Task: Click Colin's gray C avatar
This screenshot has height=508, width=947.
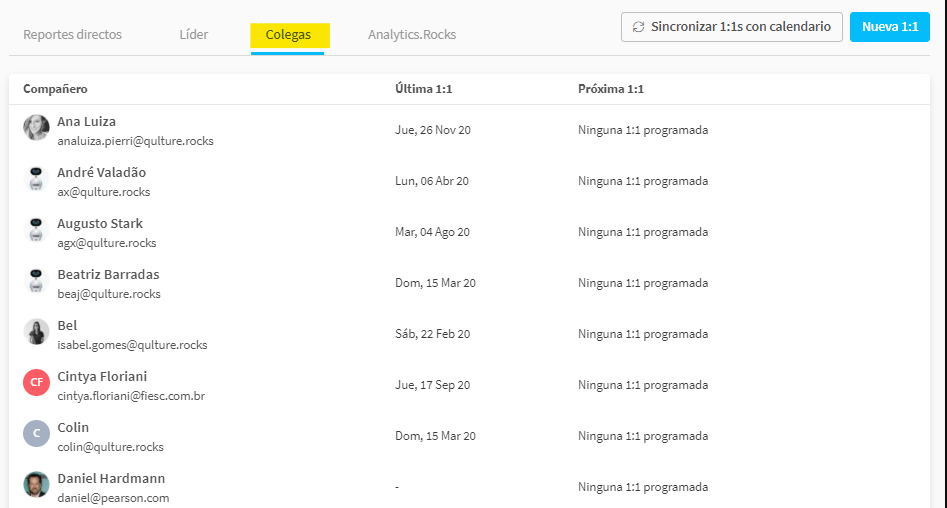Action: coord(36,434)
